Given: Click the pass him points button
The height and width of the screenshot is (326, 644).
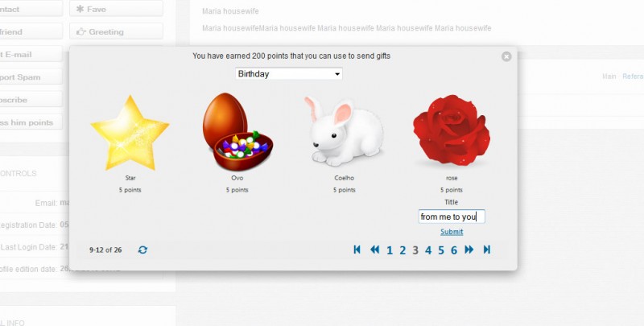Looking at the screenshot, I should pos(31,122).
